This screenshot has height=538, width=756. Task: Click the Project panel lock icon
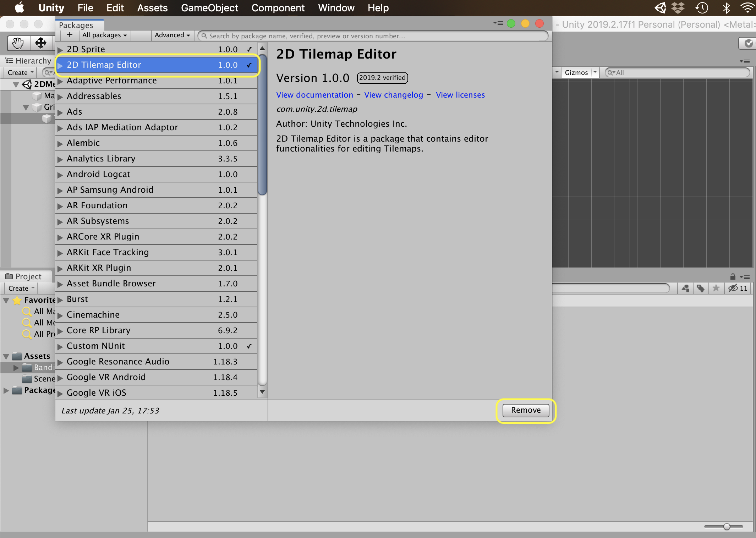tap(733, 276)
